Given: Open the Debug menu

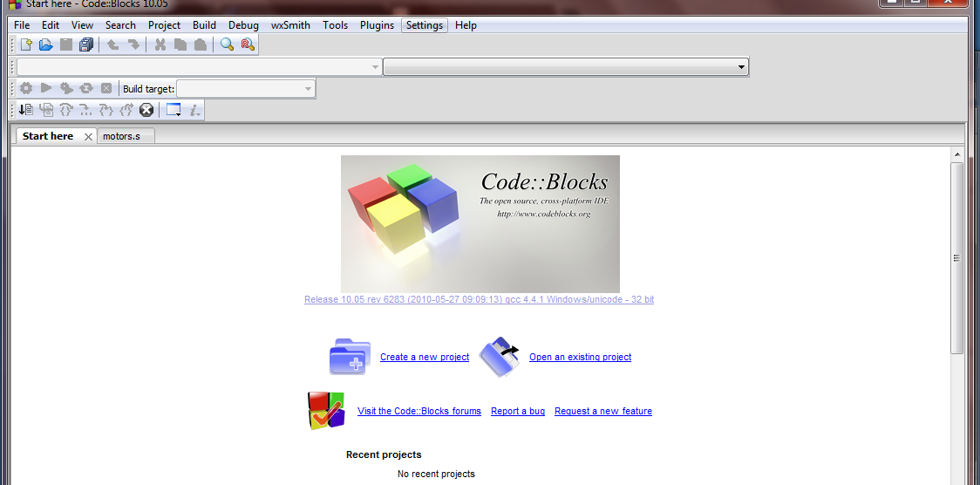Looking at the screenshot, I should [244, 25].
